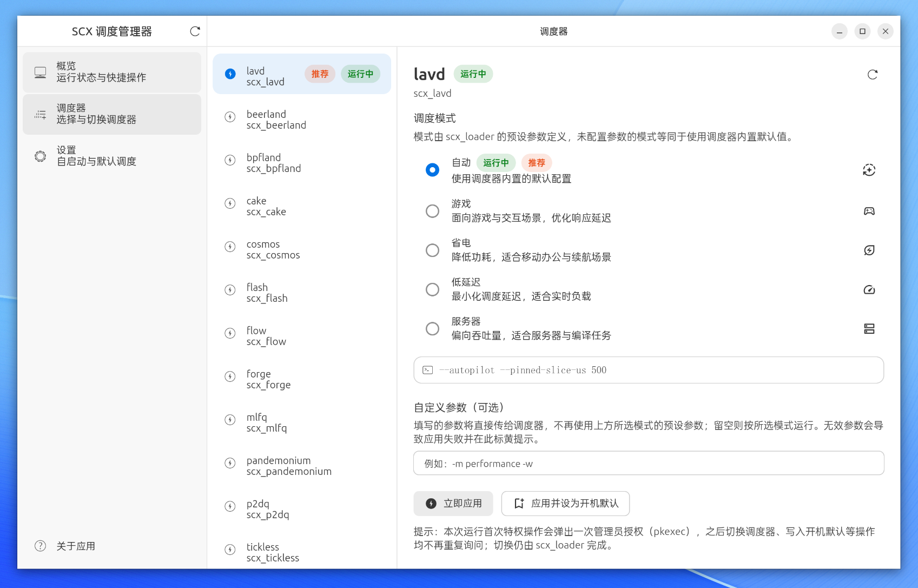This screenshot has width=918, height=588.
Task: Click the 推荐 badge on the lavd list row
Action: [x=320, y=74]
